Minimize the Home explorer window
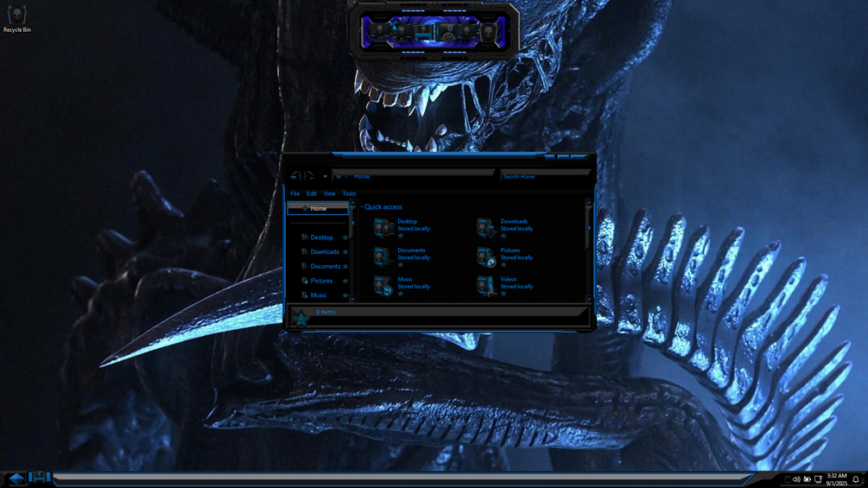 click(x=549, y=157)
